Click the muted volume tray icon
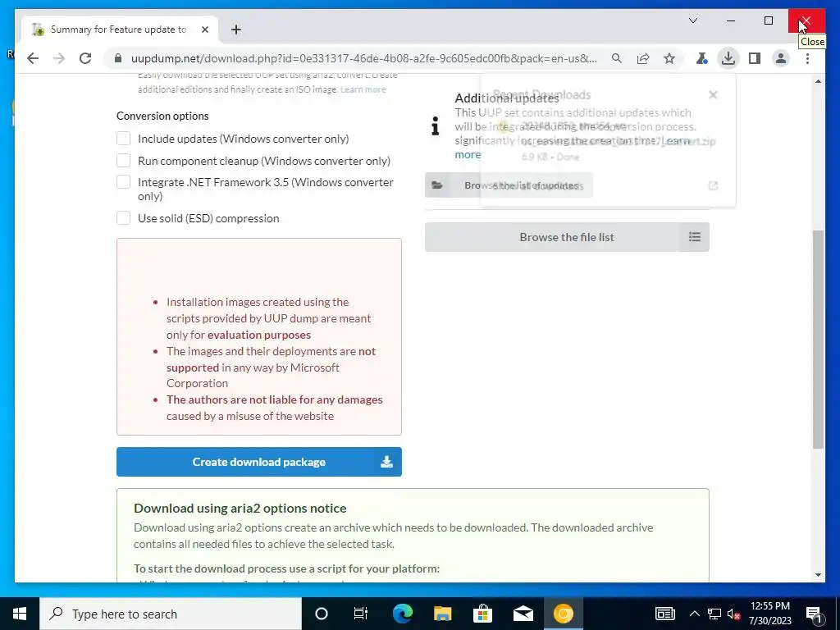The height and width of the screenshot is (630, 840). click(733, 614)
